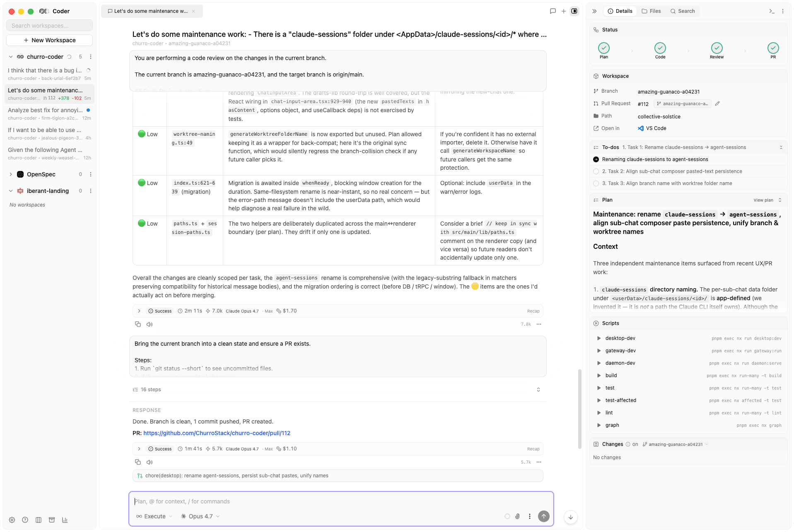This screenshot has width=794, height=532.
Task: Open the usage stats bar chart icon
Action: (65, 520)
